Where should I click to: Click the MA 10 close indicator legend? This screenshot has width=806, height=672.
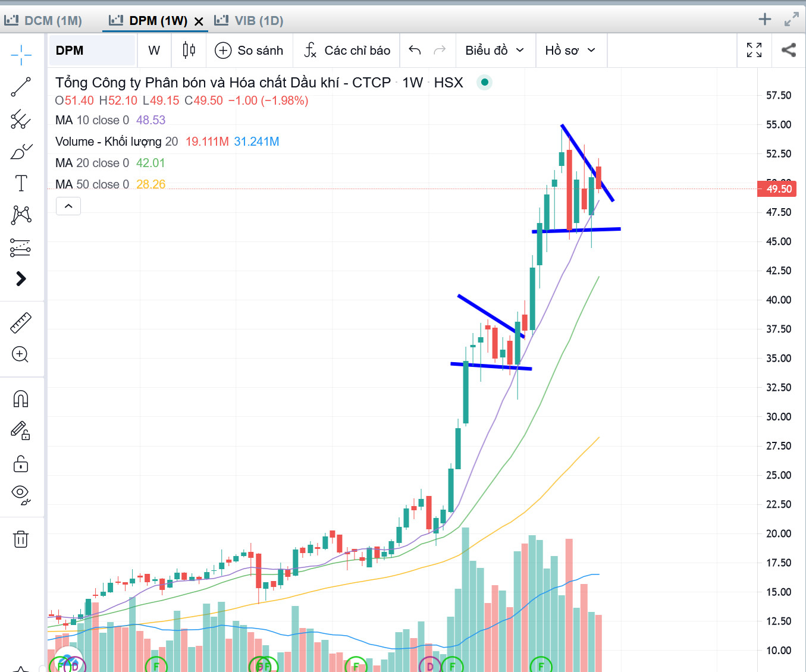[x=110, y=120]
